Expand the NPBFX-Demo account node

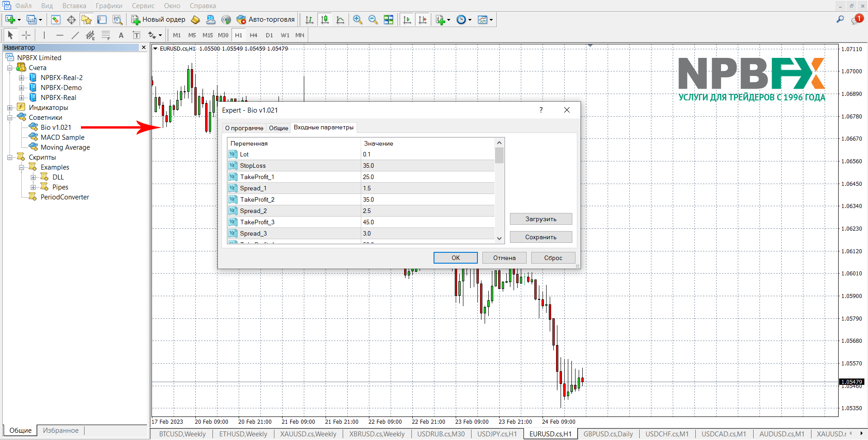pyautogui.click(x=21, y=88)
